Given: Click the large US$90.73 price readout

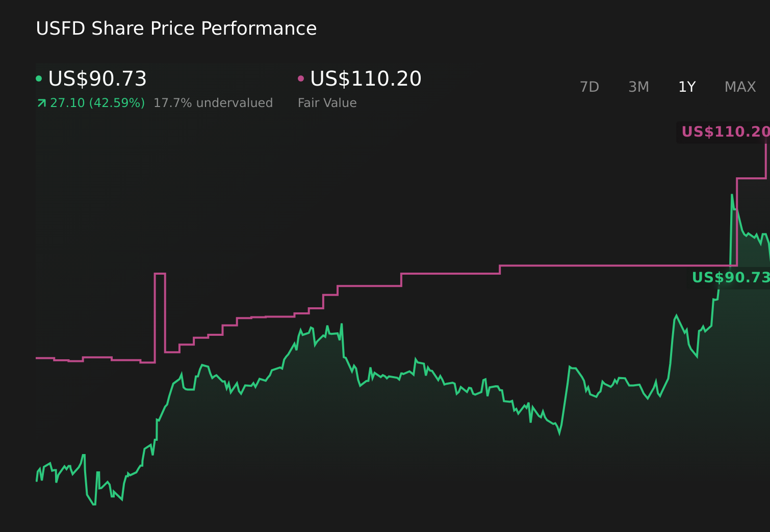Looking at the screenshot, I should click(97, 78).
